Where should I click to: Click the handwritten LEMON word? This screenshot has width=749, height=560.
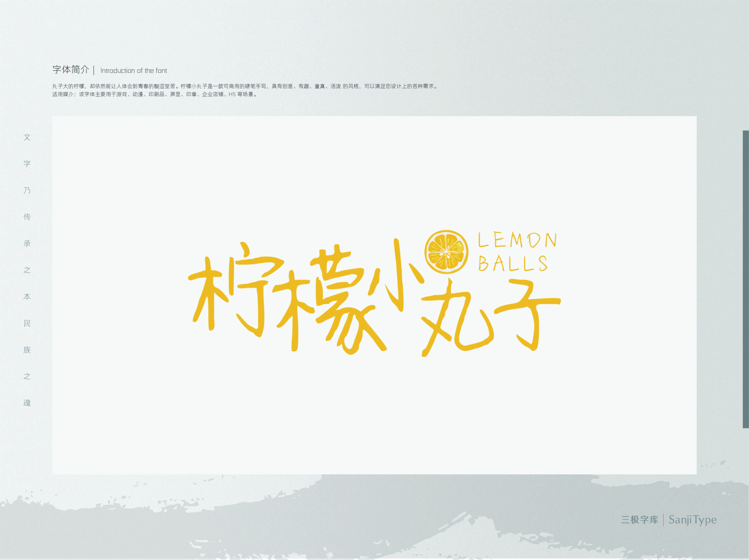point(517,240)
